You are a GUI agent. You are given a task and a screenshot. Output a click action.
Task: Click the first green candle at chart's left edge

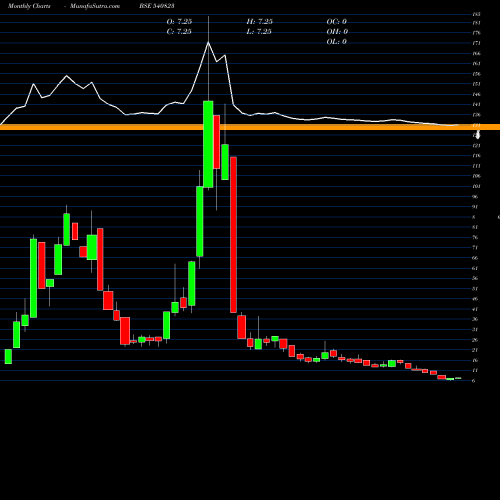[x=8, y=356]
